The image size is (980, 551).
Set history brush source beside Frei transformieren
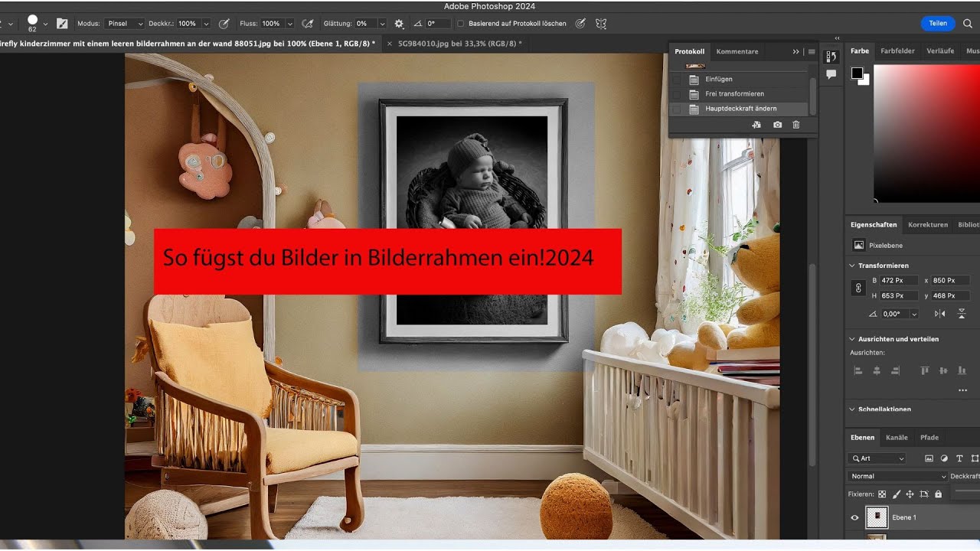pos(676,93)
